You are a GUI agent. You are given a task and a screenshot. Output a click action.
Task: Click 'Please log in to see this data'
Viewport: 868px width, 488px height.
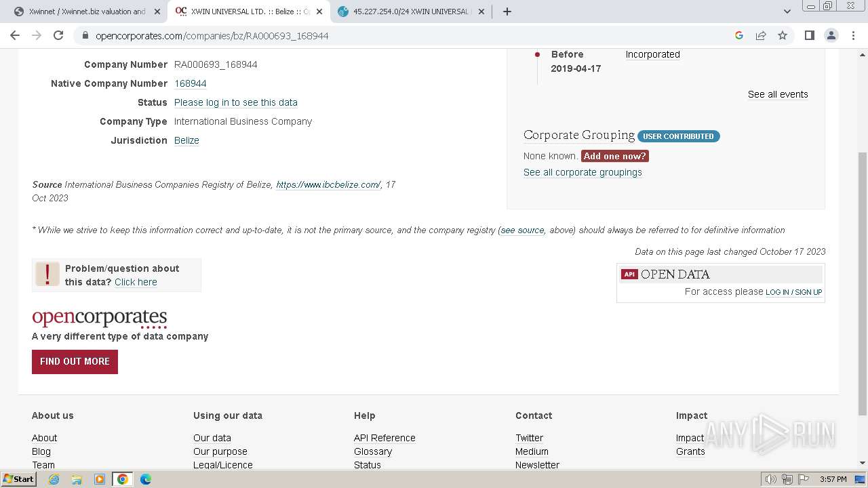236,102
